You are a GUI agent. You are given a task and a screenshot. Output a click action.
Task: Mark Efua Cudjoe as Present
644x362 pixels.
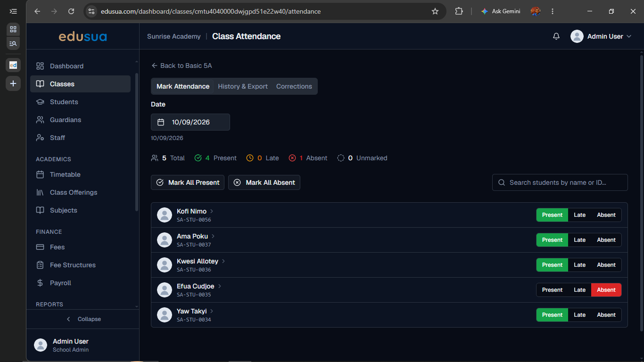[x=552, y=290]
